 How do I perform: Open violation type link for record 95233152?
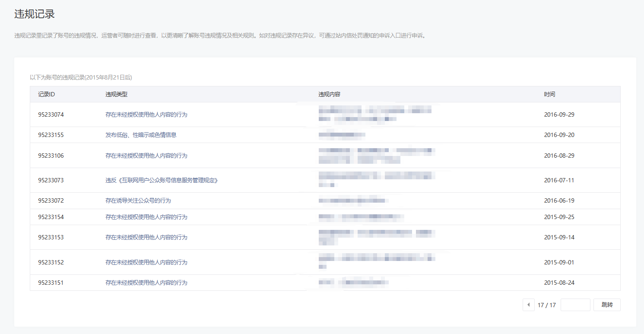tap(146, 262)
